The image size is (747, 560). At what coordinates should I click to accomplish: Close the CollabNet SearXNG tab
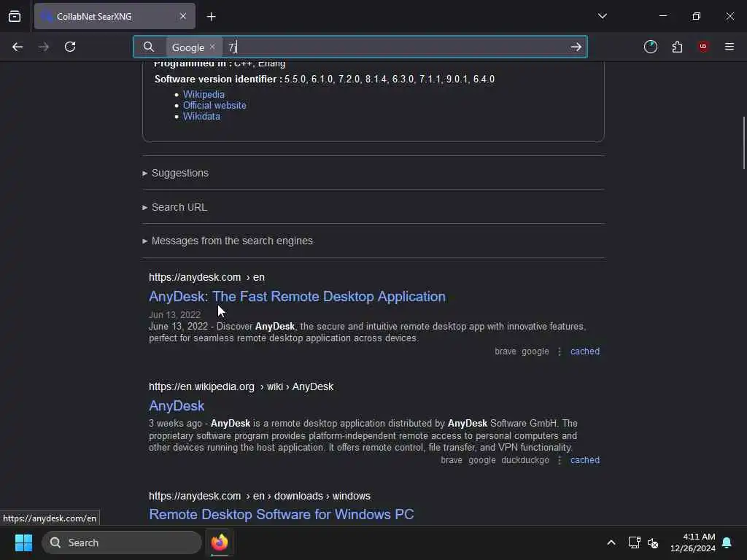[183, 16]
